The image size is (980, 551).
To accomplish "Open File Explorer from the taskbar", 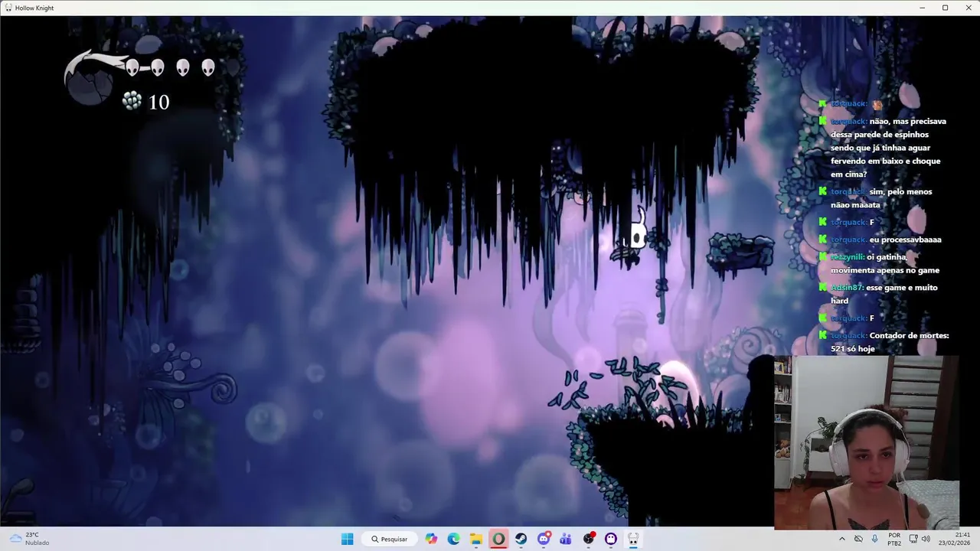I will coord(476,539).
